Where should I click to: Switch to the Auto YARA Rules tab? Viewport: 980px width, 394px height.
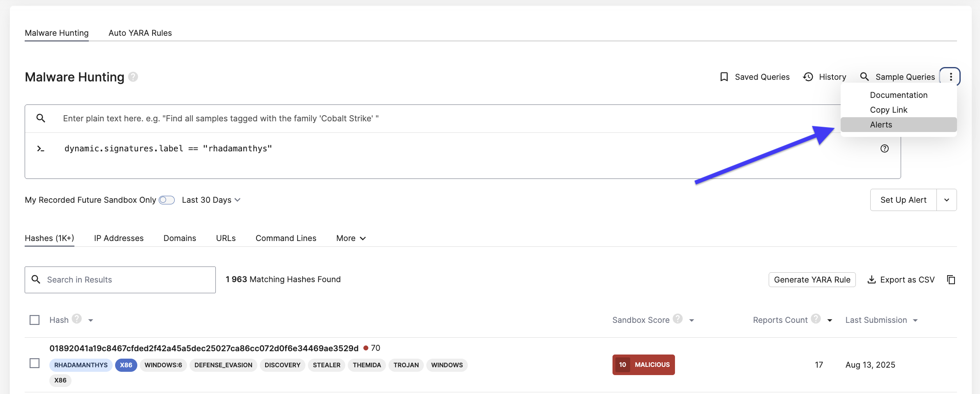(140, 33)
